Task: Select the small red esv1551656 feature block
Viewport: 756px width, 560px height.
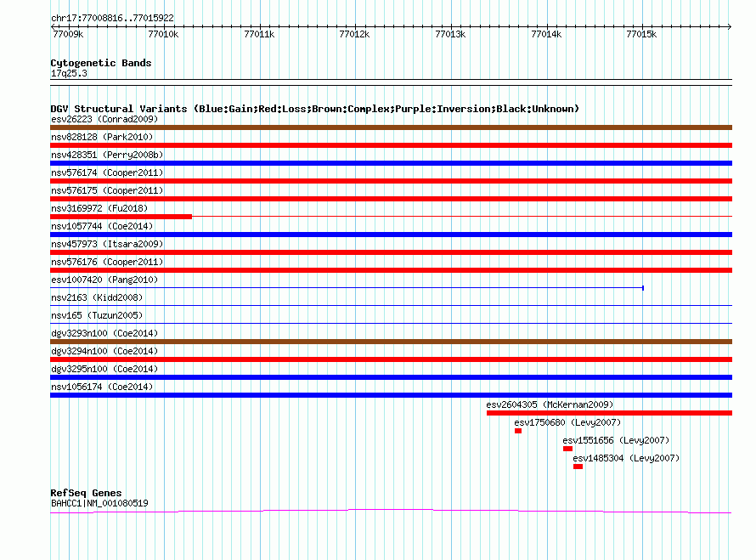Action: (567, 449)
